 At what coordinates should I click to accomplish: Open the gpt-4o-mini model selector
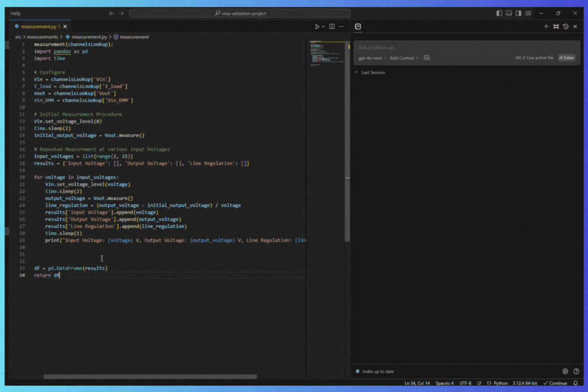pyautogui.click(x=371, y=58)
